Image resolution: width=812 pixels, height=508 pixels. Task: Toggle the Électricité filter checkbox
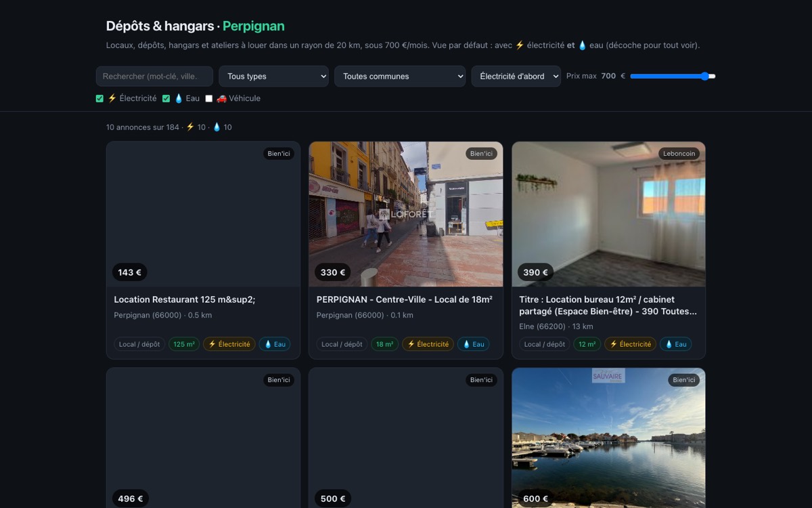coord(99,98)
